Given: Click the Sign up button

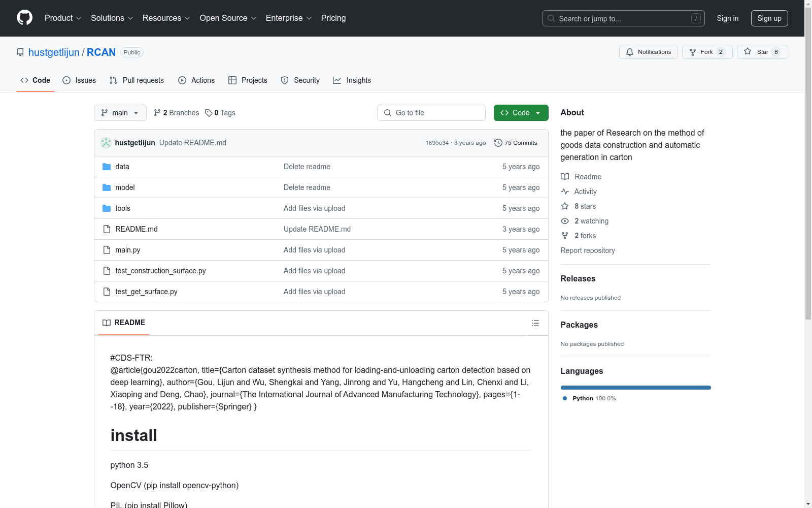Looking at the screenshot, I should 769,18.
